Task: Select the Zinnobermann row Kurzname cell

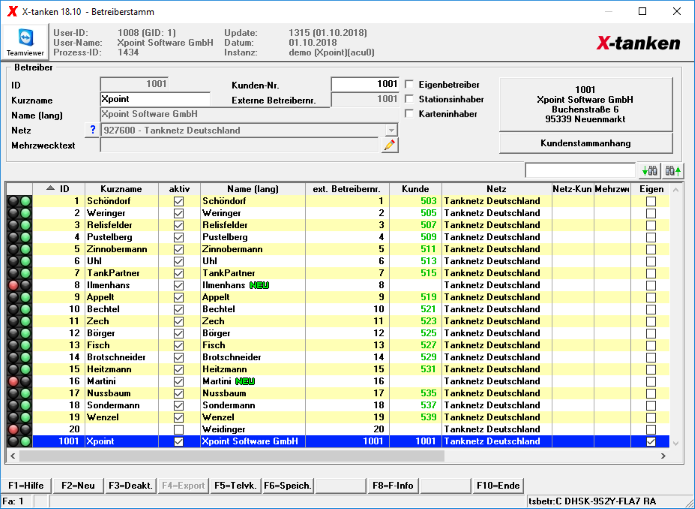Action: (121, 249)
